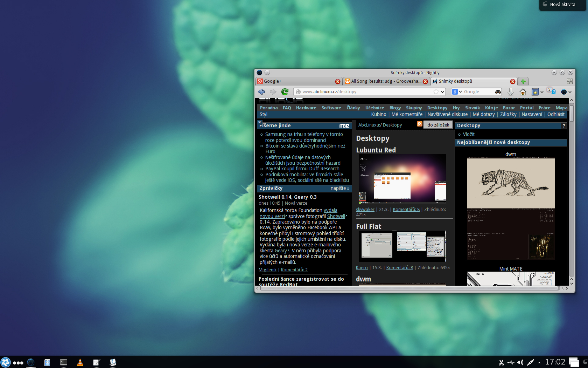Go to the home page icon

tap(523, 92)
